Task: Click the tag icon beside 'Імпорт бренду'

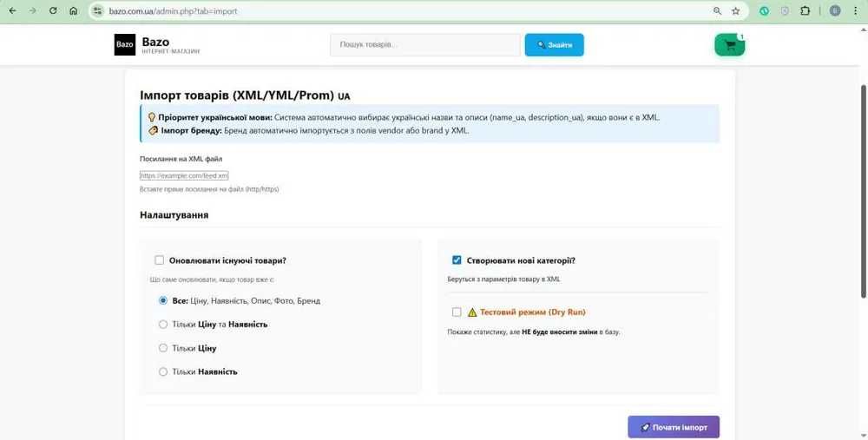Action: pyautogui.click(x=154, y=131)
